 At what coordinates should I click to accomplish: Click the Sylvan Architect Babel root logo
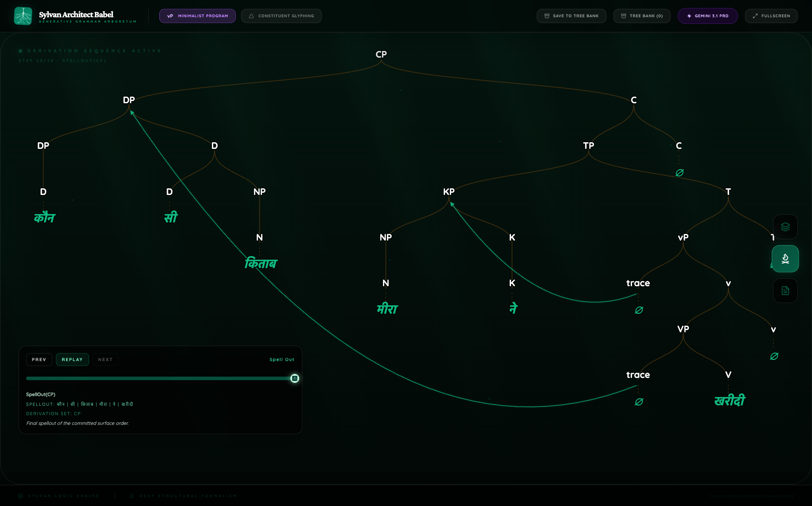click(23, 16)
